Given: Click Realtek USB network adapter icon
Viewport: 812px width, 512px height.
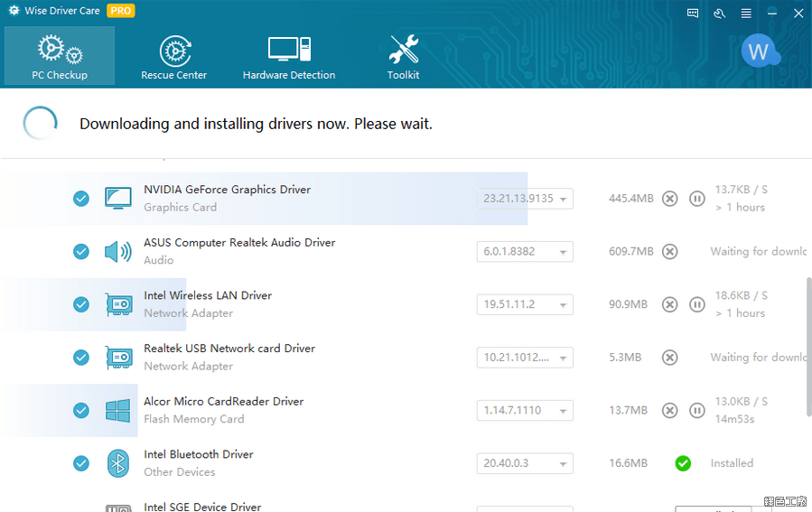Looking at the screenshot, I should 119,358.
